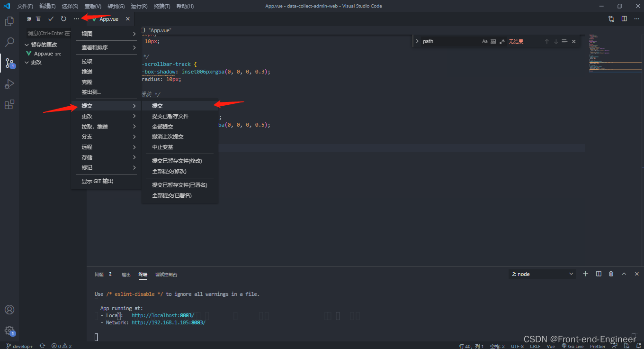Toggle tree view icon in source control toolbar
Screen dimensions: 644x349
(x=38, y=19)
